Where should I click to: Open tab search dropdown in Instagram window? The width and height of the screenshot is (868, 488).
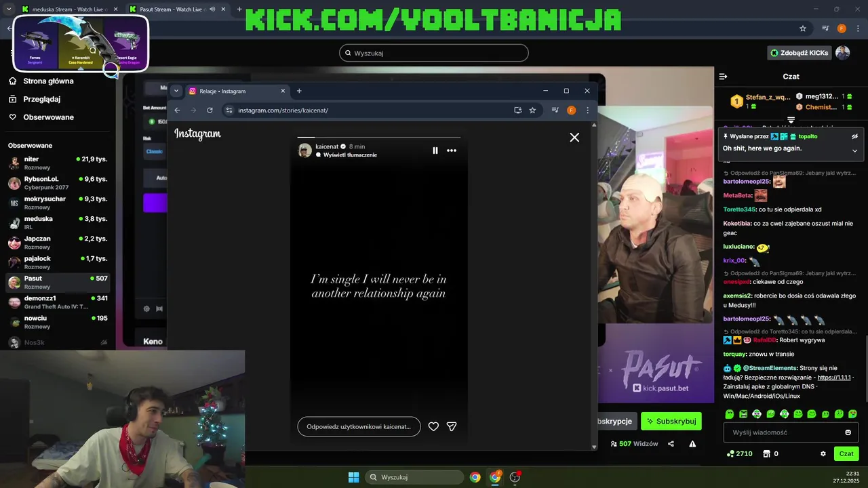(x=176, y=91)
